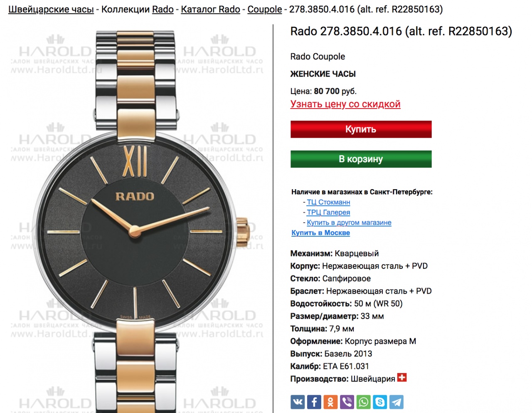Open the Купить в Москве link
532x413 pixels.
320,232
